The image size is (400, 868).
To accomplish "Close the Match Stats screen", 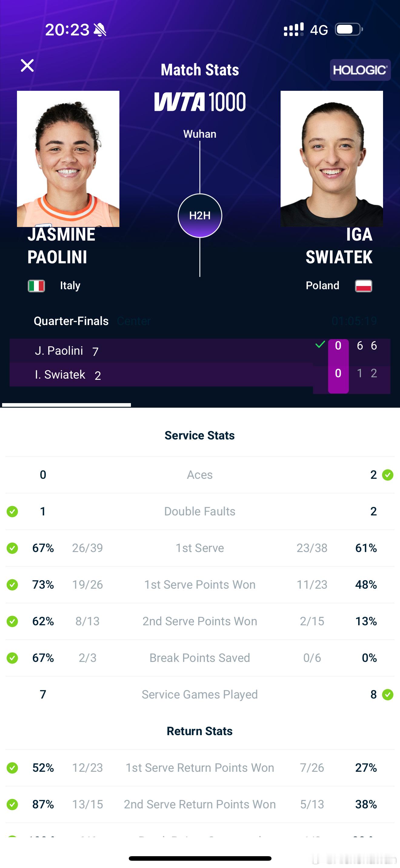I will 27,65.
